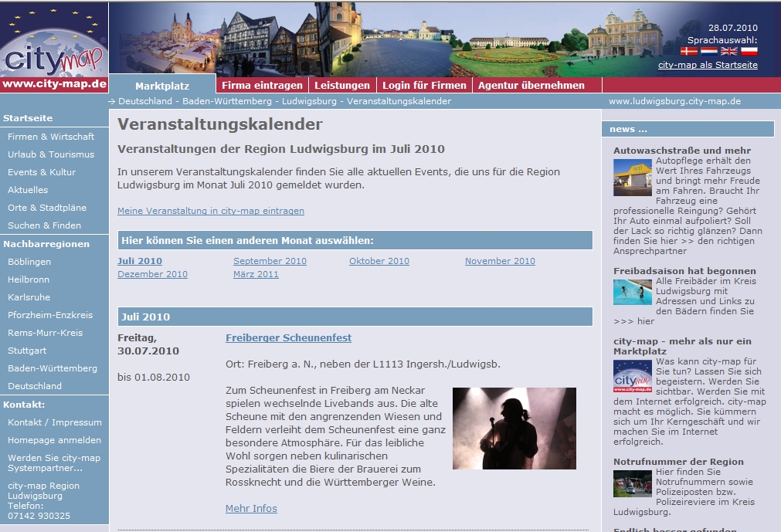Viewport: 781px width, 532px height.
Task: Open the Karlsruhe region link
Action: coord(29,297)
